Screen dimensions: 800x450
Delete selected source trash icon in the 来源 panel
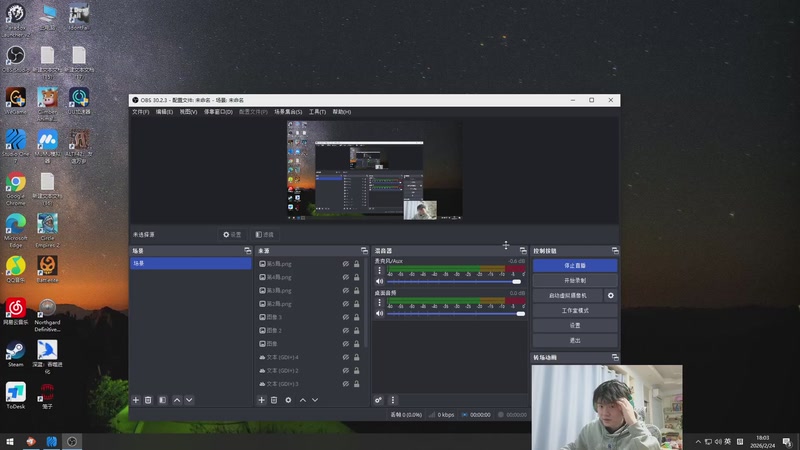pos(274,400)
